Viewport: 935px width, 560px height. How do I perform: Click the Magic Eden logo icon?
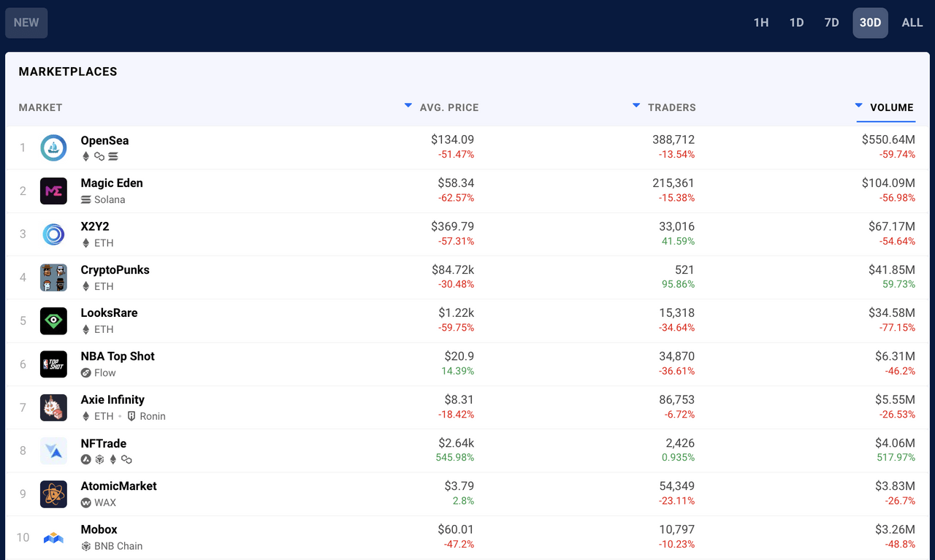point(53,191)
